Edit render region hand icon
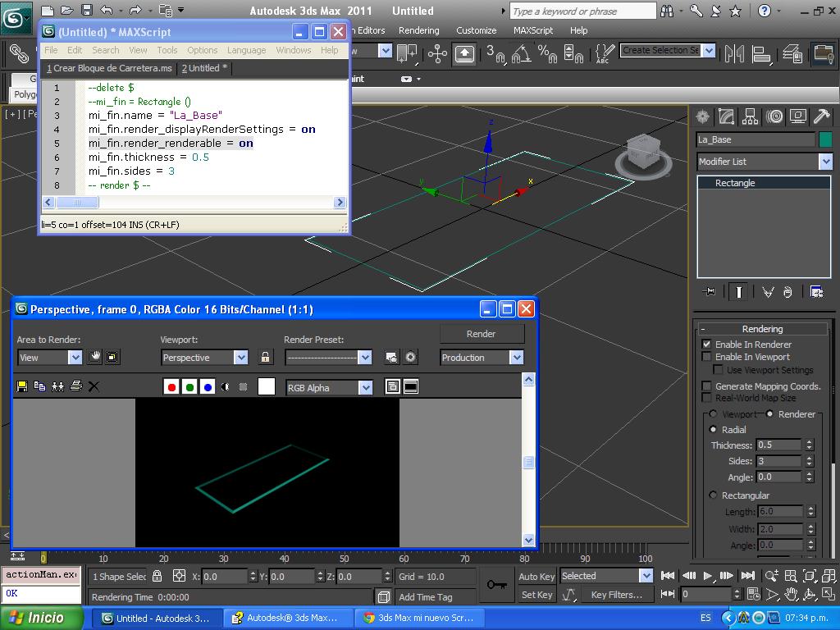 click(x=95, y=357)
